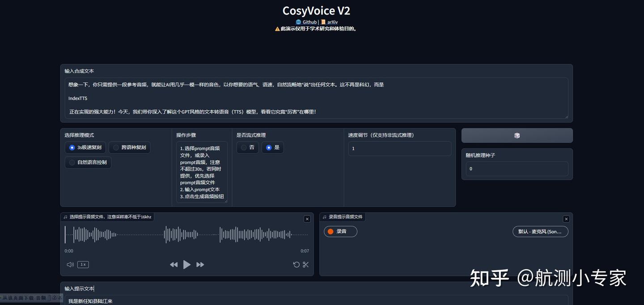Click the speaker volume icon

pyautogui.click(x=70, y=264)
